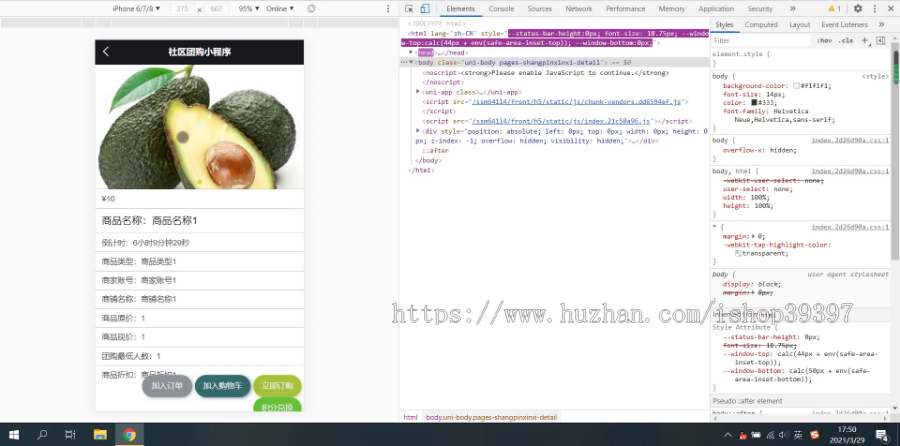The image size is (900, 446).
Task: Open the DevTools customize three-dot menu
Action: 875,9
